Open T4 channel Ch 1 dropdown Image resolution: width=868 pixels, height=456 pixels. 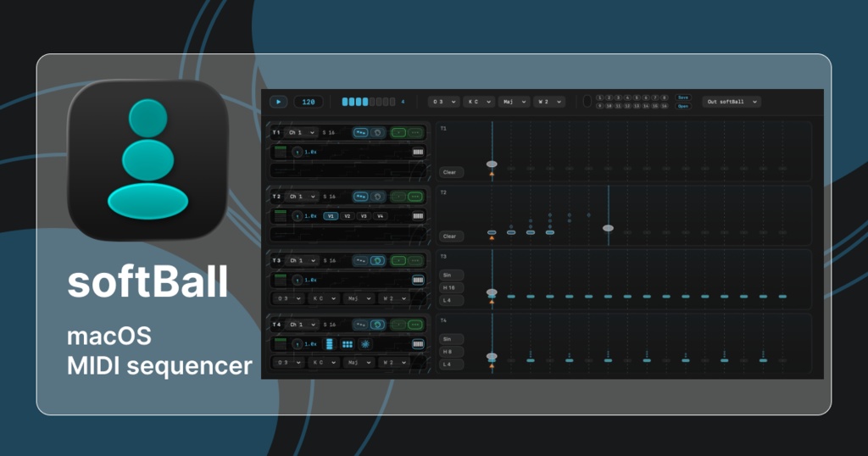point(302,325)
